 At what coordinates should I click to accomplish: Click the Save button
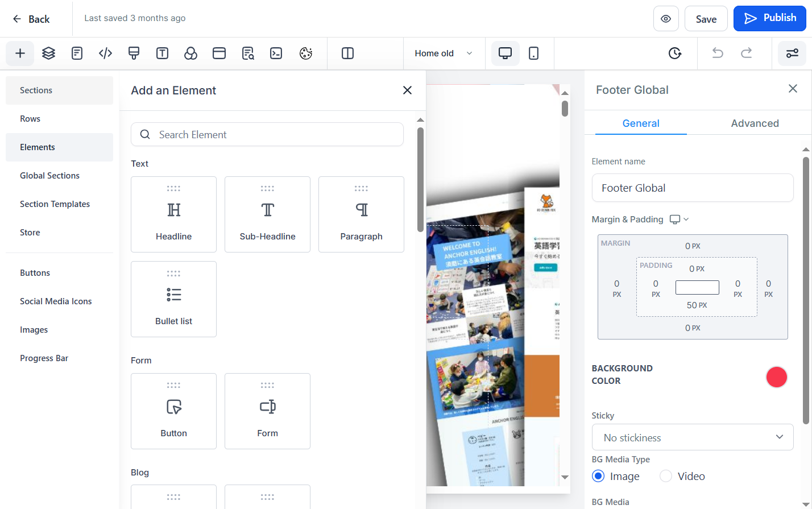(706, 19)
